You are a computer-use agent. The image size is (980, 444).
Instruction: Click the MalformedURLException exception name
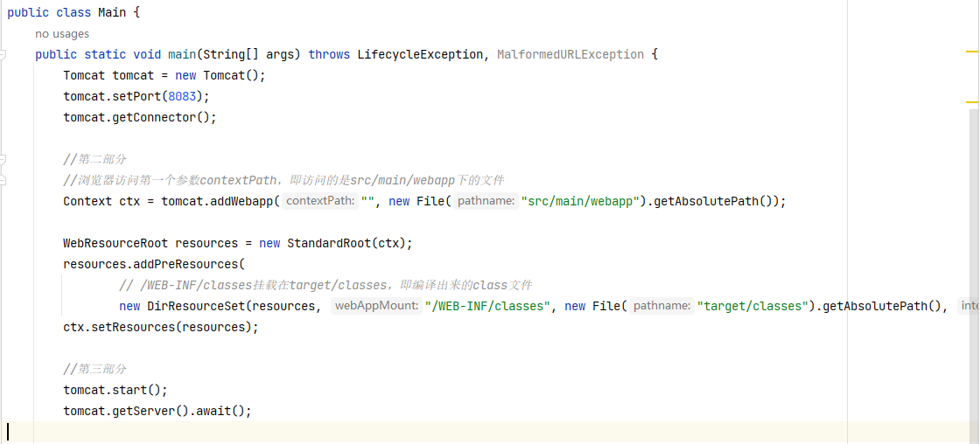coord(570,54)
